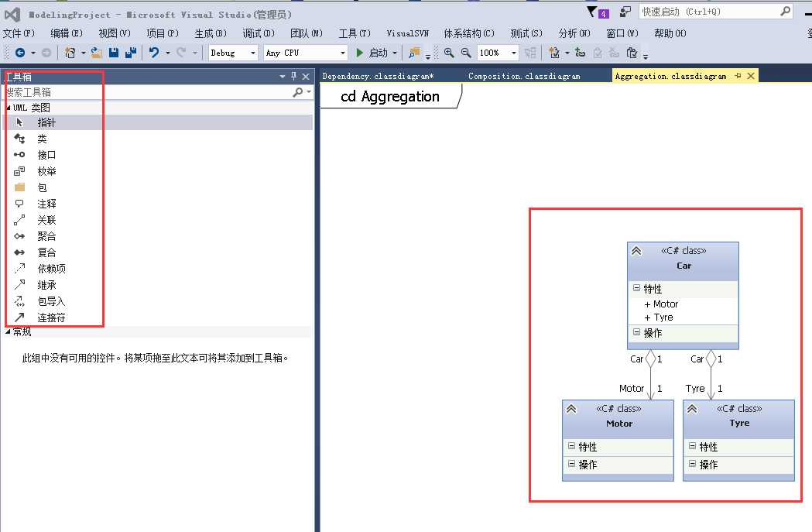812x532 pixels.
Task: Select the package tool (包)
Action: coord(157,187)
